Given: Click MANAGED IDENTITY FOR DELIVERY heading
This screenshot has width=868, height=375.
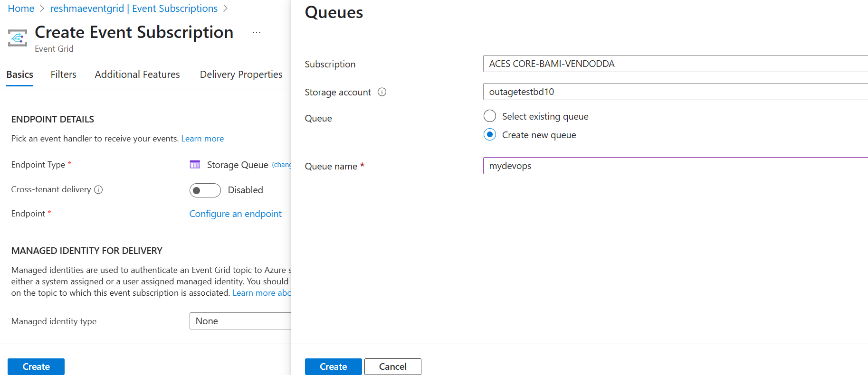Looking at the screenshot, I should [87, 251].
